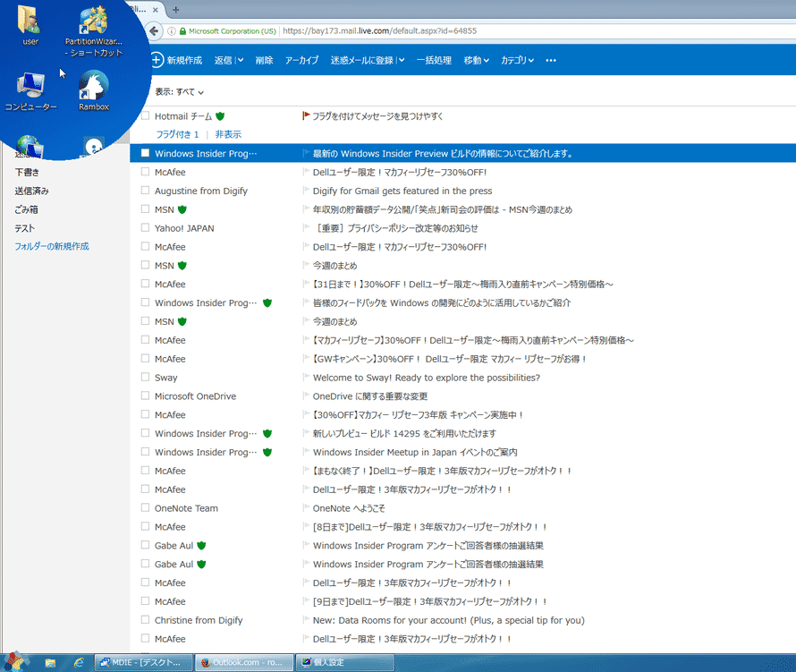The height and width of the screenshot is (672, 796).
Task: Click green shield next to Hotmail チーム
Action: tap(220, 116)
